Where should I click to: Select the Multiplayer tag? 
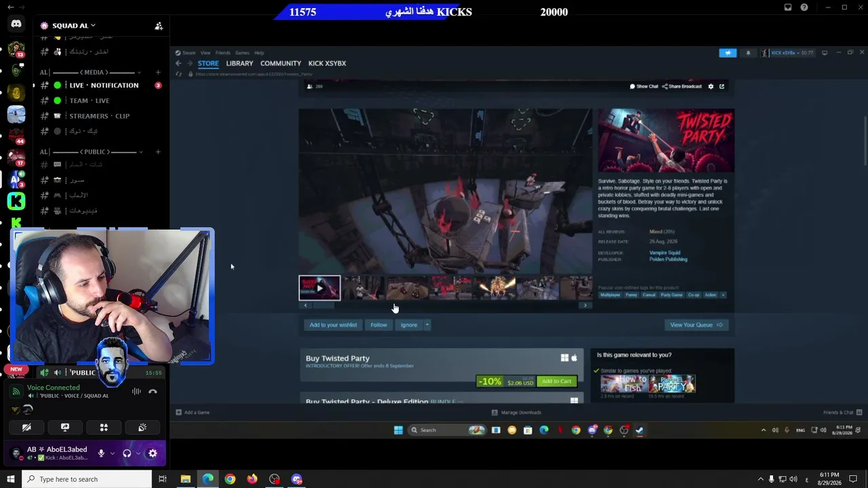tap(610, 295)
